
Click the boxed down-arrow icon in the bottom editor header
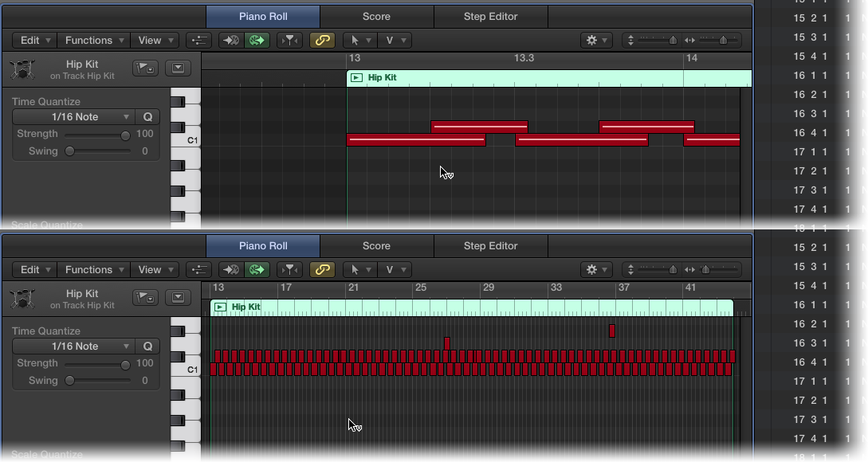point(178,298)
